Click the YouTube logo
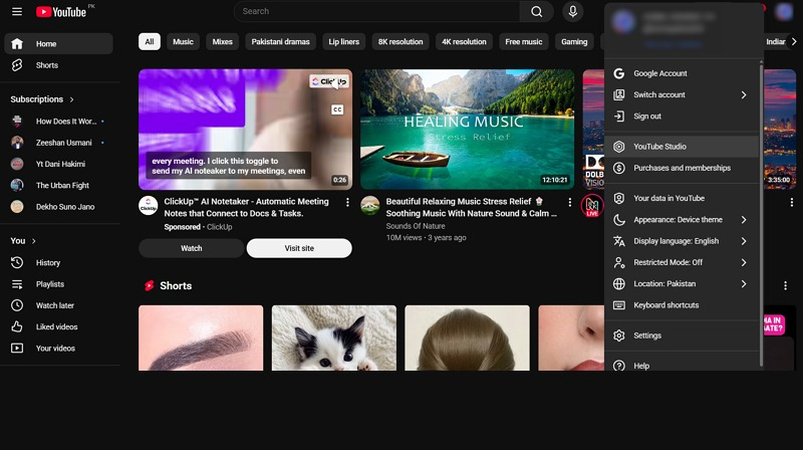This screenshot has height=450, width=803. tap(62, 12)
